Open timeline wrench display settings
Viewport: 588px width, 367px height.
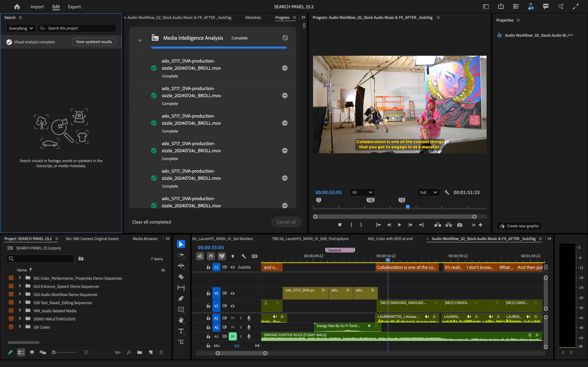tap(243, 256)
